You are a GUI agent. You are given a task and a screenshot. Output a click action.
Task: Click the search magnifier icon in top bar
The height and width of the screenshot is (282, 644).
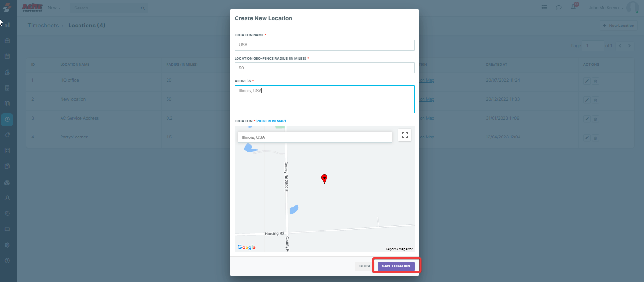[x=143, y=8]
